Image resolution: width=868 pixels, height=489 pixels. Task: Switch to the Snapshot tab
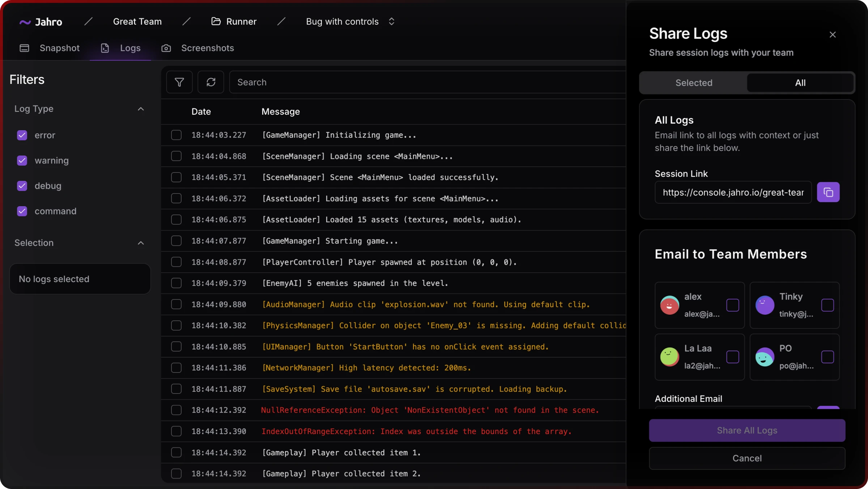(x=50, y=48)
